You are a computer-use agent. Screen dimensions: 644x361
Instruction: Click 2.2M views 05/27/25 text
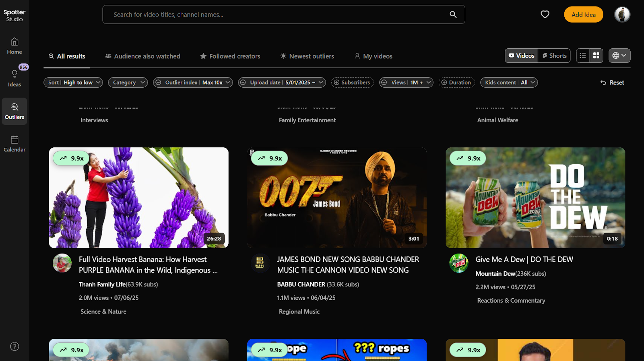click(506, 287)
